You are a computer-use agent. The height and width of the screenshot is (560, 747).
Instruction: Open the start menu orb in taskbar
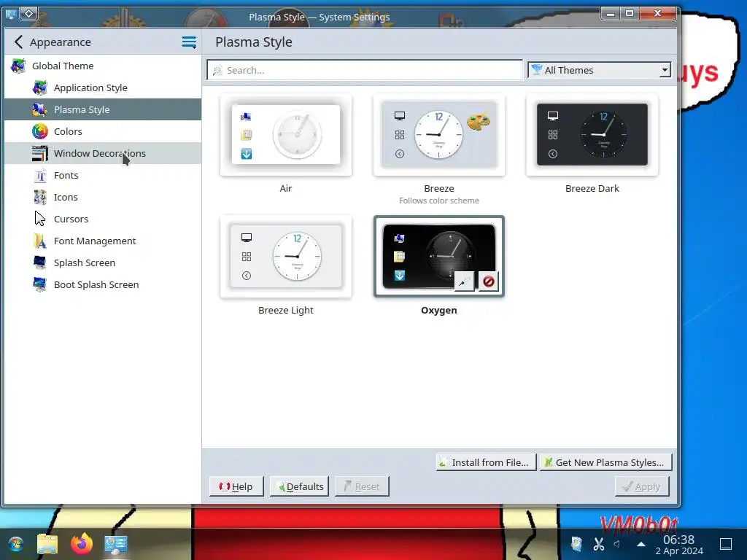[x=15, y=544]
